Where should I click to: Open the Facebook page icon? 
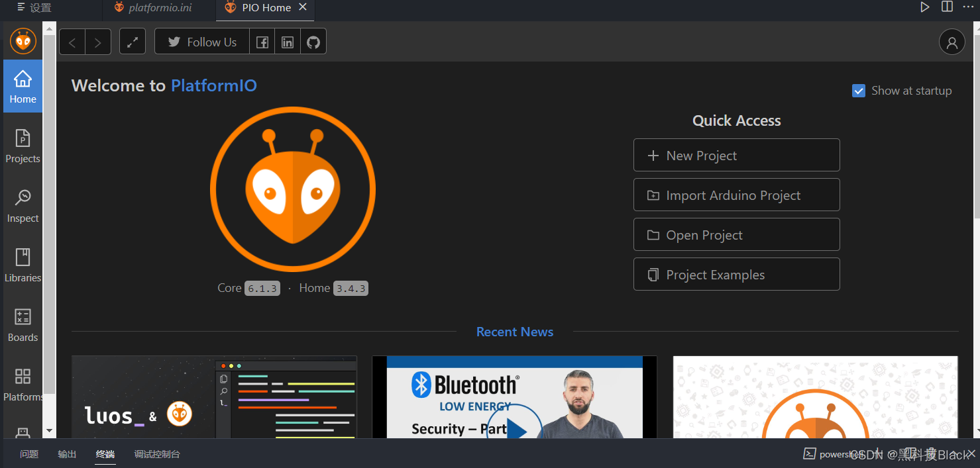click(262, 42)
